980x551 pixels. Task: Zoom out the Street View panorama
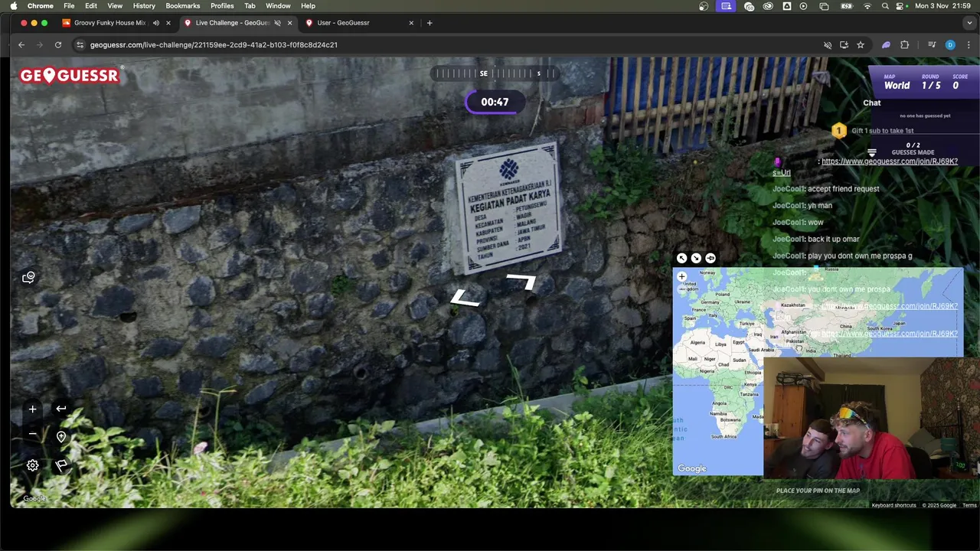tap(32, 434)
